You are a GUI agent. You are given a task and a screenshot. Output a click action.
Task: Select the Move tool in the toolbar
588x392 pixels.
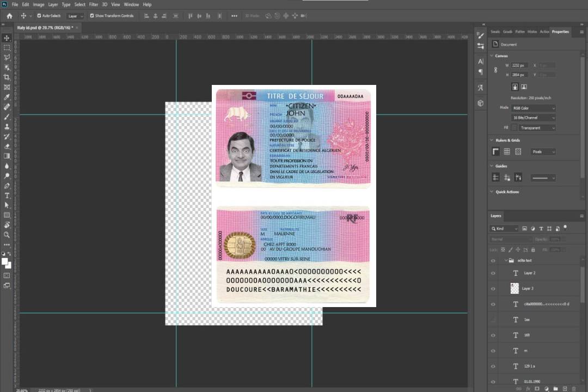click(x=7, y=38)
